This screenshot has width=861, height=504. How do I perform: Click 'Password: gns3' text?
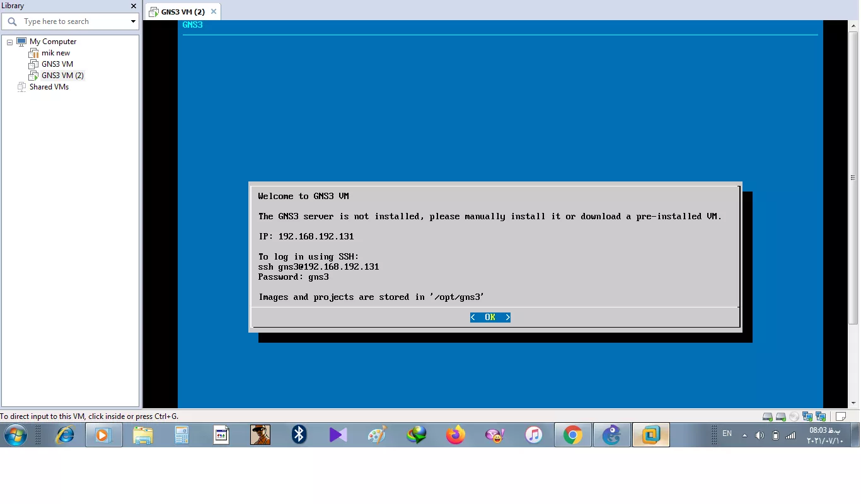(293, 277)
